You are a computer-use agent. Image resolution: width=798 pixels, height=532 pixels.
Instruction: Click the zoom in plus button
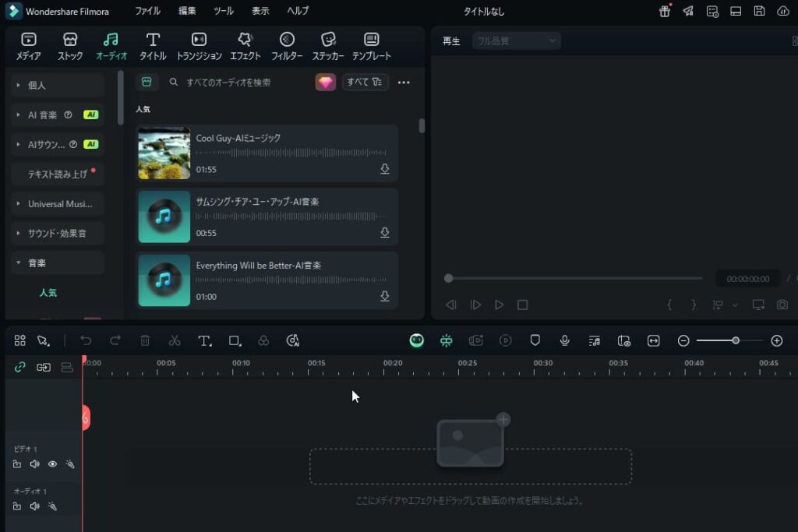click(777, 340)
